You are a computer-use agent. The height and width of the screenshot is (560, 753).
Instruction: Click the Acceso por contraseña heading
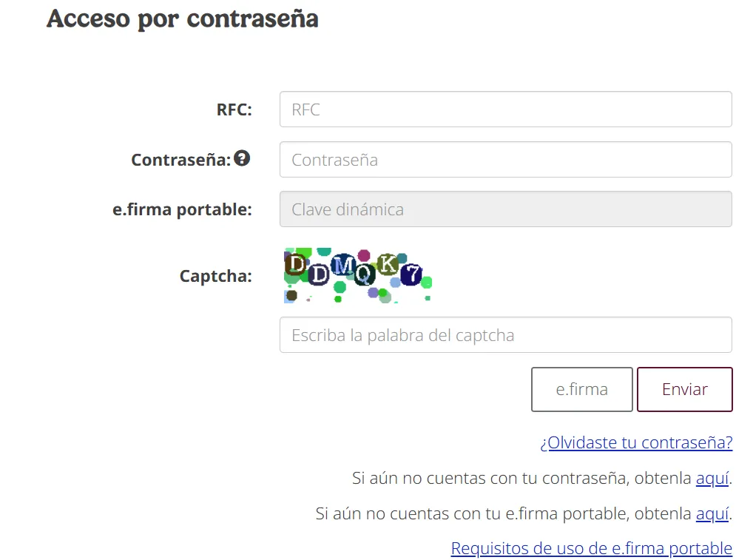[183, 18]
